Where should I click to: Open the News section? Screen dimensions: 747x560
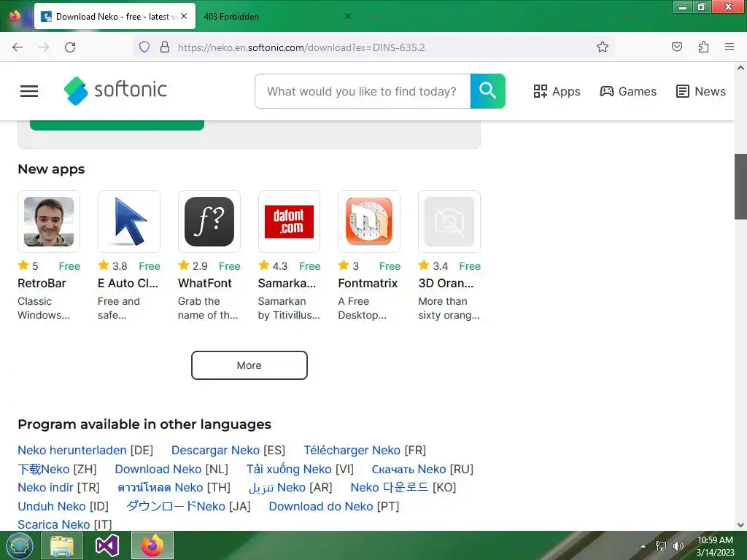click(701, 91)
